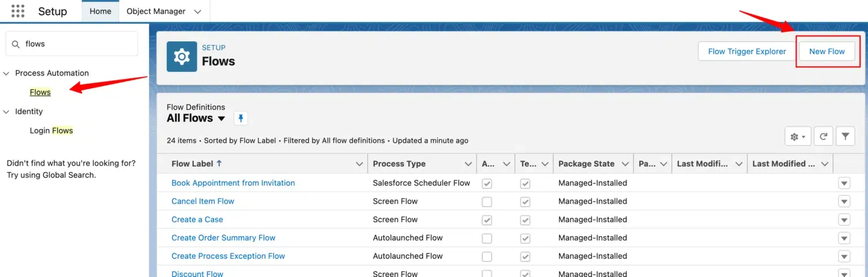Screen dimensions: 868x277
Task: Toggle Active checkbox for Cancel Item Flow
Action: tap(487, 201)
